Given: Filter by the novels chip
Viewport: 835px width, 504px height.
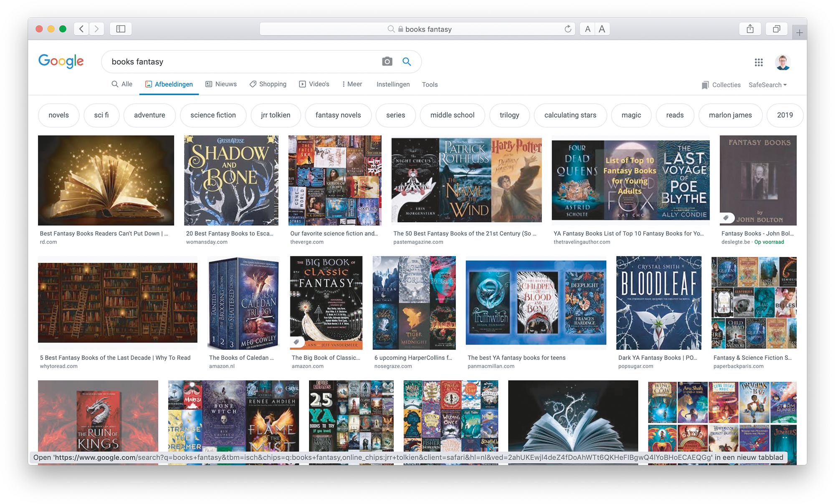Looking at the screenshot, I should 58,115.
